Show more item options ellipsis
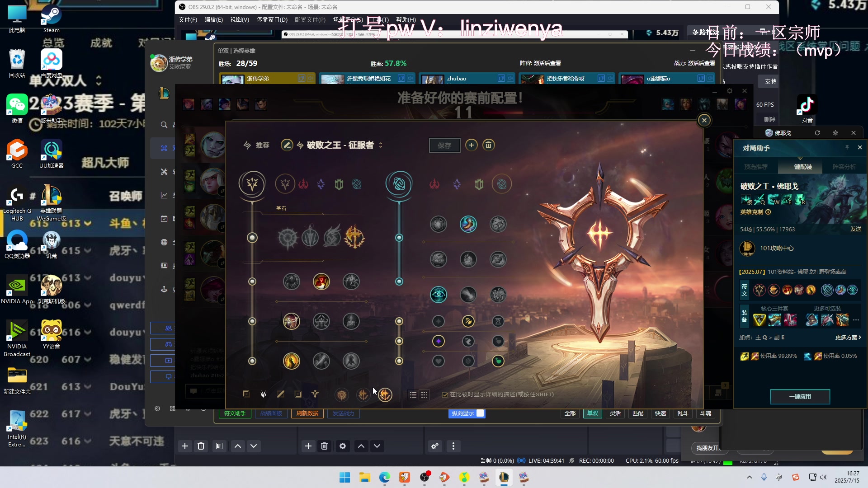 tap(856, 320)
